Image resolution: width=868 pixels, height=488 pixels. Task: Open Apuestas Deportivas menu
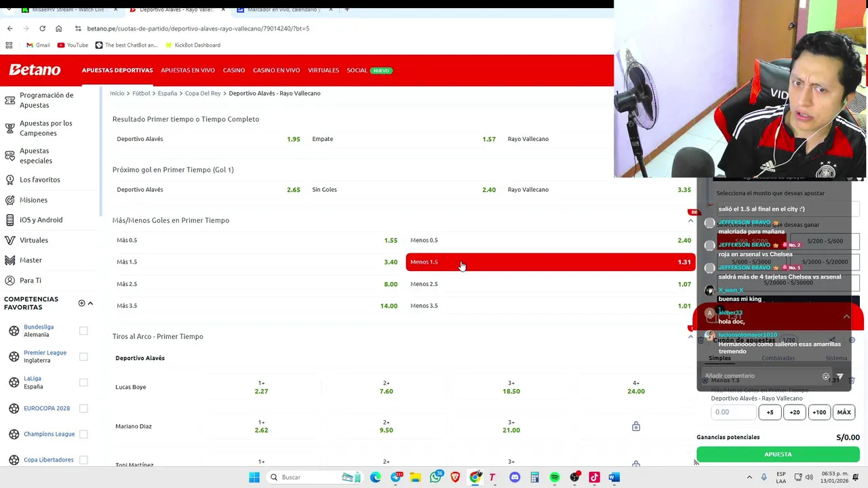coord(117,70)
